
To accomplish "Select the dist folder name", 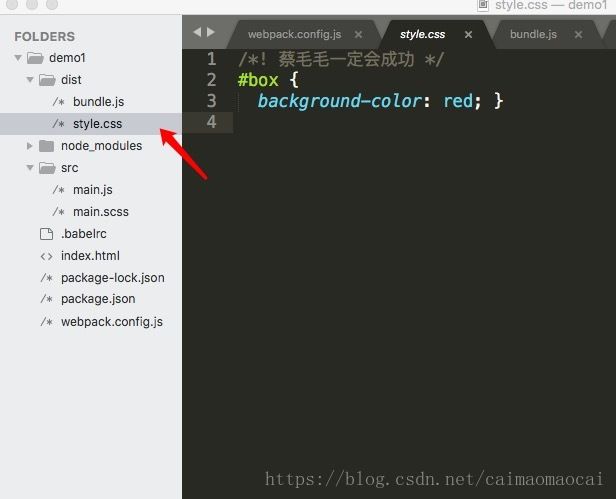I will pyautogui.click(x=71, y=80).
